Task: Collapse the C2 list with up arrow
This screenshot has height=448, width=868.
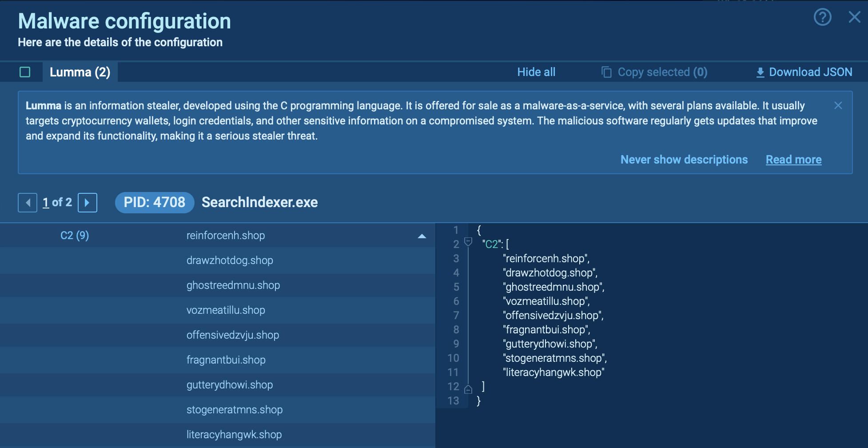Action: 422,236
